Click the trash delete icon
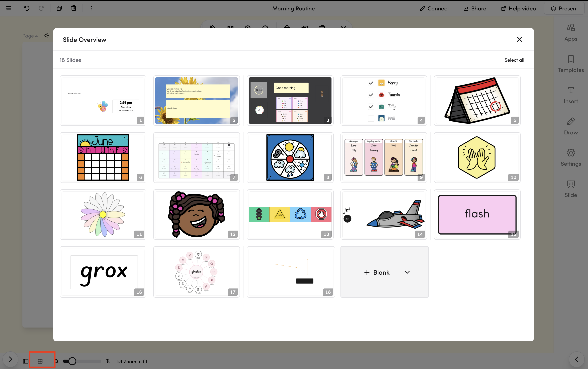The image size is (588, 369). pos(73,8)
